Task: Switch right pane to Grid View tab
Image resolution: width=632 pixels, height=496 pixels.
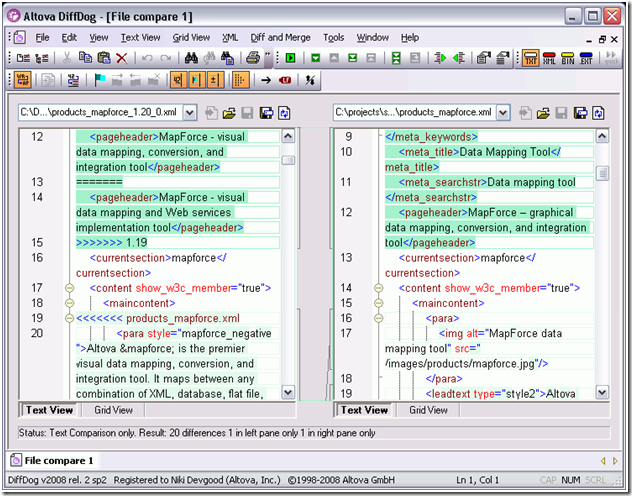Action: [x=428, y=410]
